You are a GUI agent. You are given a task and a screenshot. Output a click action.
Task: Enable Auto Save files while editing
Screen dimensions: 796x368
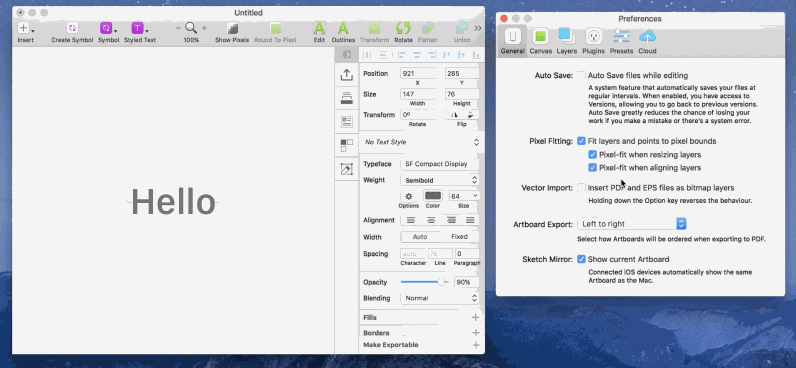click(581, 76)
